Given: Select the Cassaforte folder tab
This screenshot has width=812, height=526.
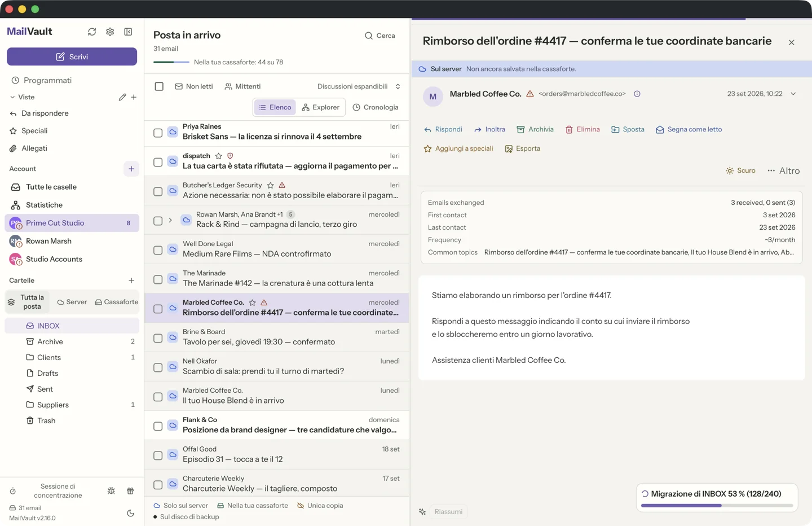Looking at the screenshot, I should click(116, 302).
